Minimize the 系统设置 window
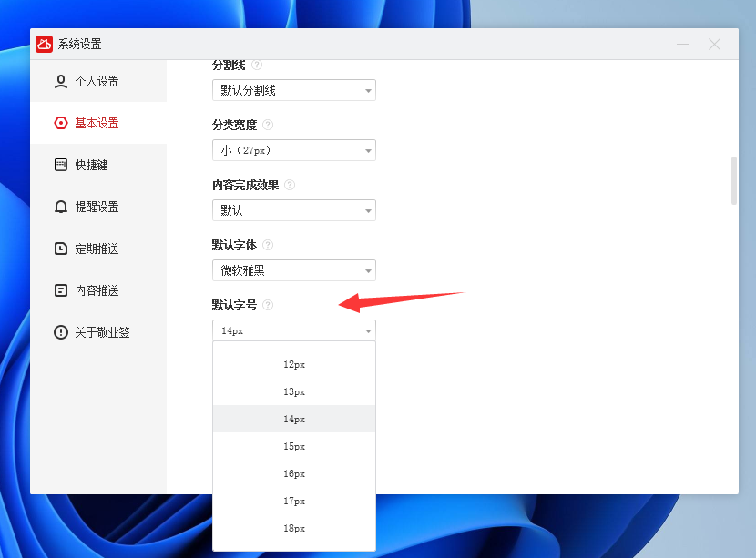The image size is (756, 558). pos(682,45)
